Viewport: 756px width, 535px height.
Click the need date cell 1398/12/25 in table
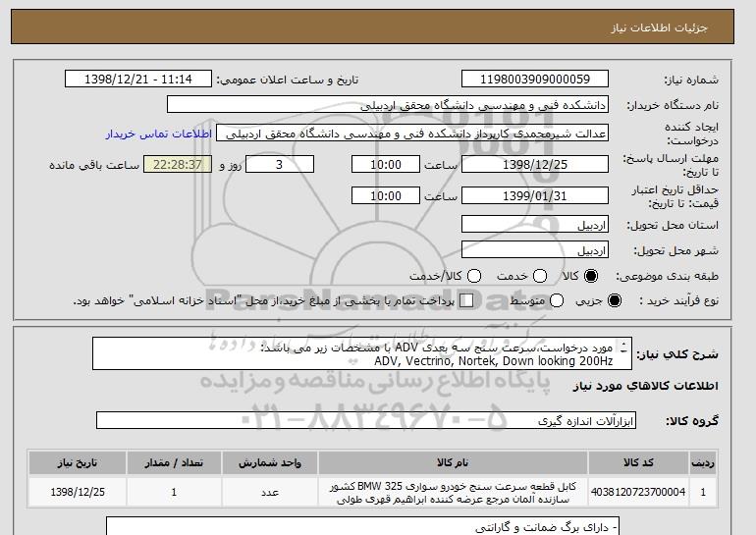click(78, 492)
